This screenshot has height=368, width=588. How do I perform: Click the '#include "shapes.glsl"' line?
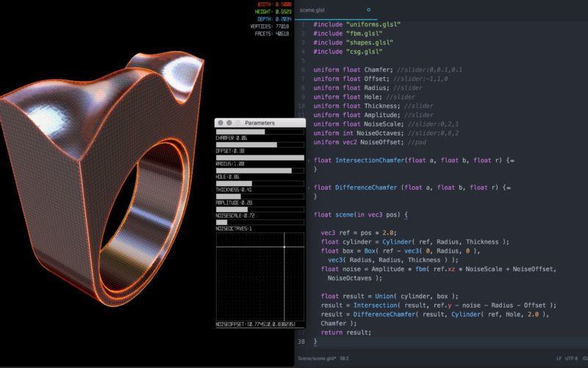click(354, 43)
